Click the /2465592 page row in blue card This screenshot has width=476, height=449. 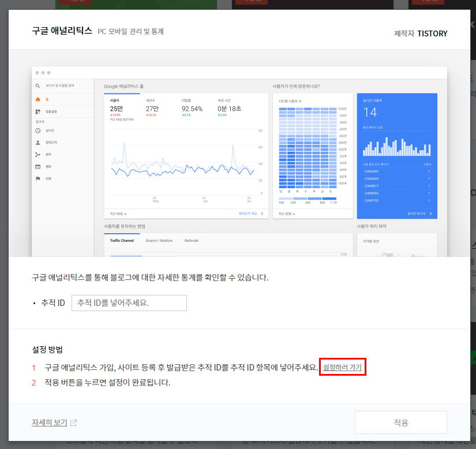pyautogui.click(x=397, y=171)
